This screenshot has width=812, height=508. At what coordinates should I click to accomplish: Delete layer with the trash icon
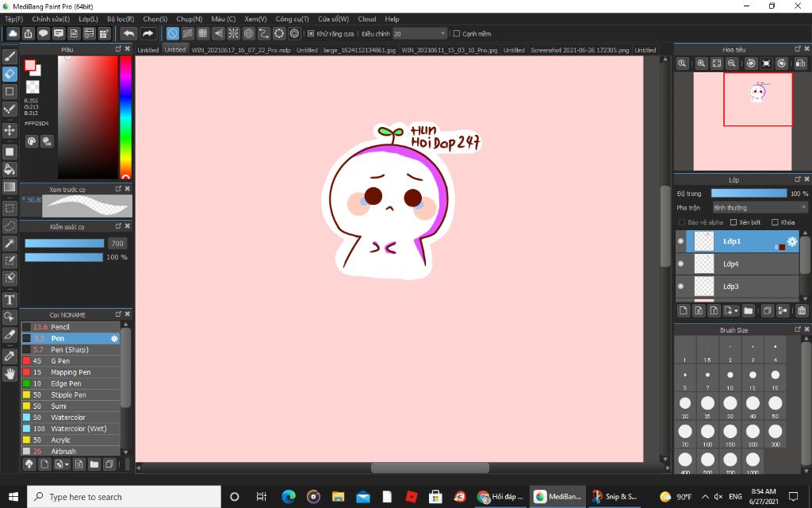click(802, 310)
